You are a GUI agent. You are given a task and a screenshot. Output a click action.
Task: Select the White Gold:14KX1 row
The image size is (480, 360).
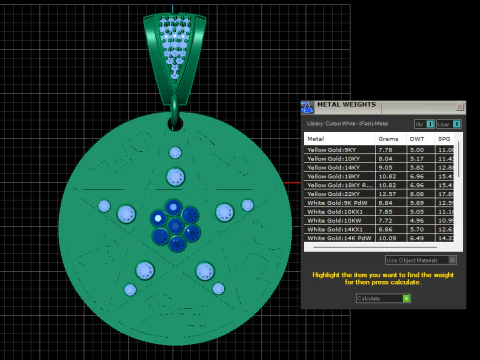[379, 229]
